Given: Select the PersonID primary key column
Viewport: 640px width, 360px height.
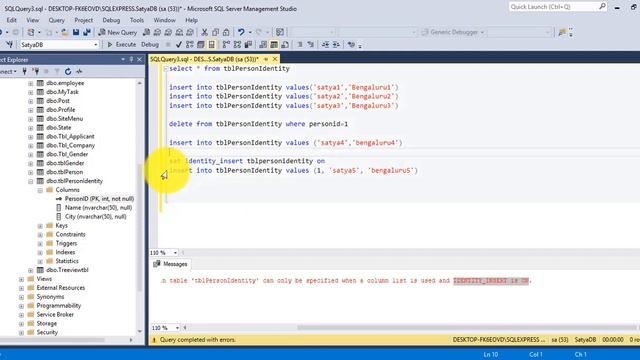Looking at the screenshot, I should [99, 199].
